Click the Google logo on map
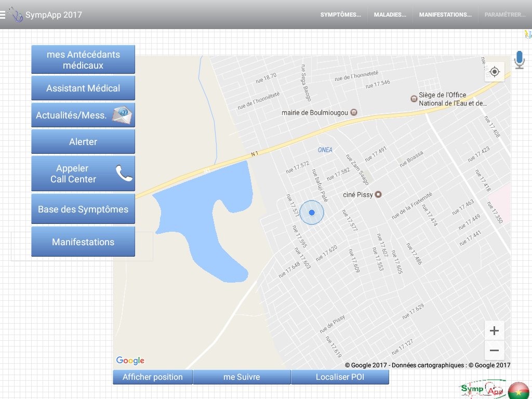Screen dimensions: 532x399 coord(130,361)
